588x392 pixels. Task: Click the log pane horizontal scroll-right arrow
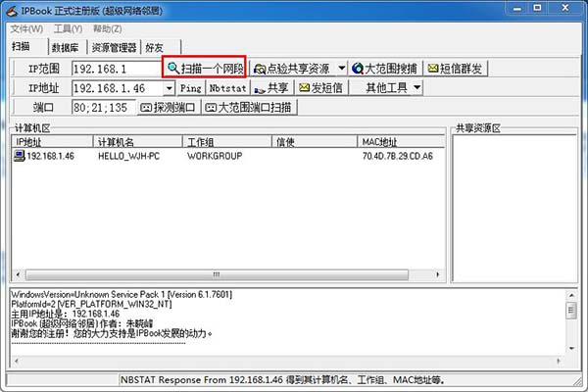click(x=559, y=361)
